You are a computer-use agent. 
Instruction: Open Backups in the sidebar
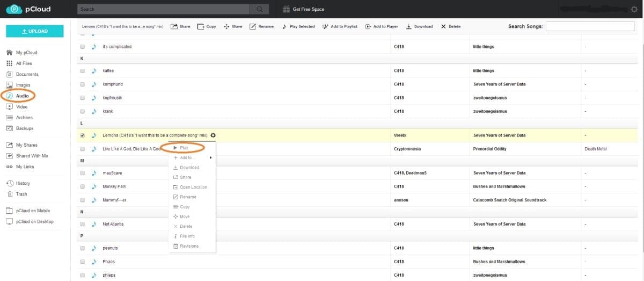20,128
